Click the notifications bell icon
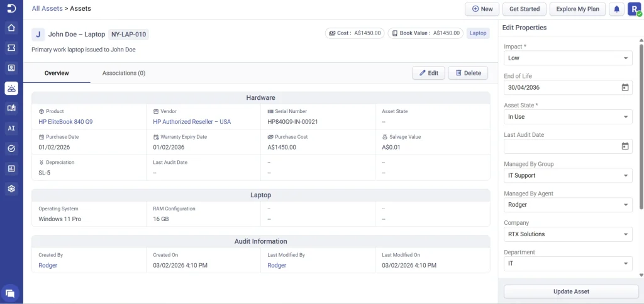Viewport: 644px width, 304px height. [x=616, y=9]
